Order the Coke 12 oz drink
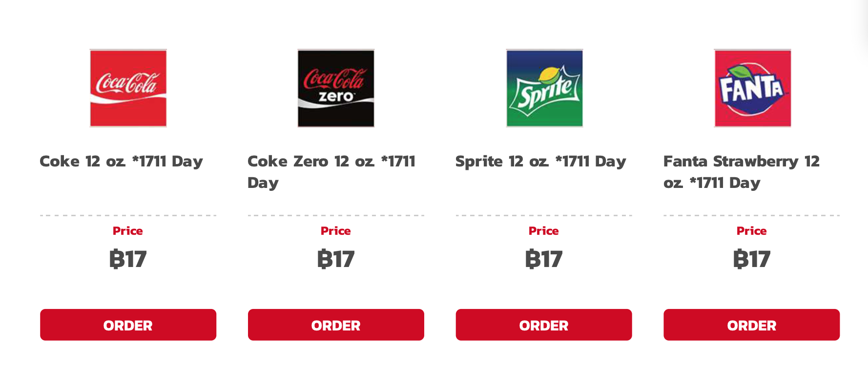868x370 pixels. (128, 325)
